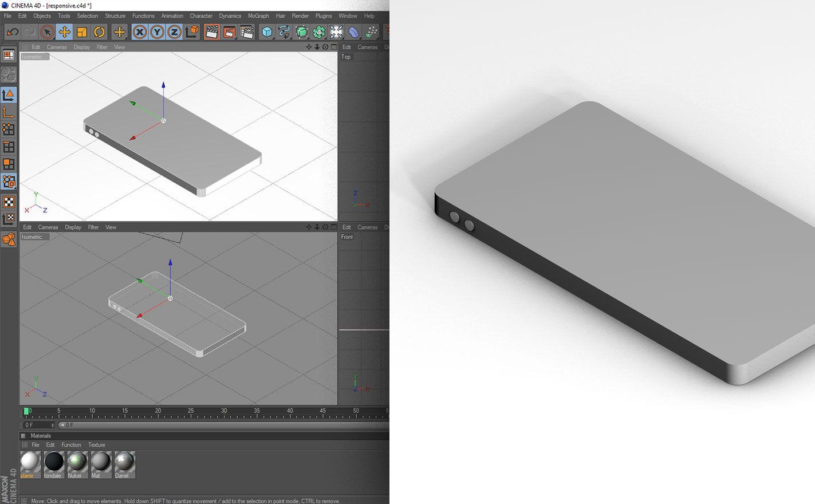
Task: Toggle the Y axis lock
Action: pos(158,33)
